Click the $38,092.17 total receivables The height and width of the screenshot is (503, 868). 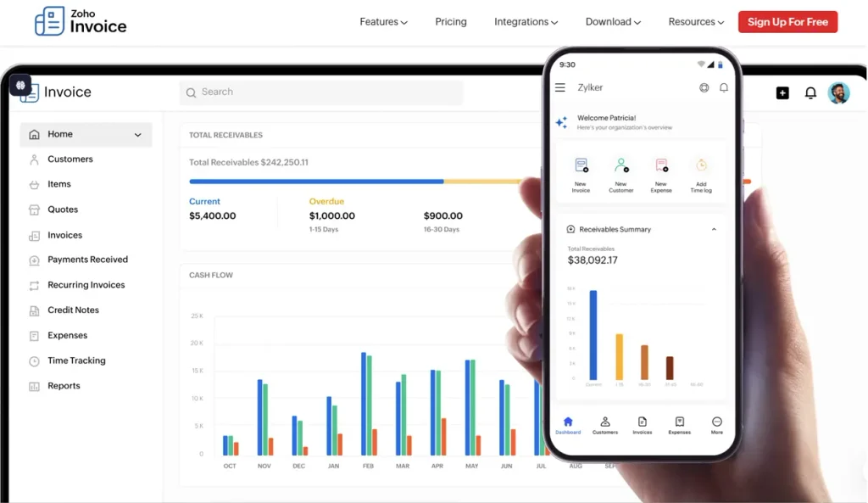593,260
